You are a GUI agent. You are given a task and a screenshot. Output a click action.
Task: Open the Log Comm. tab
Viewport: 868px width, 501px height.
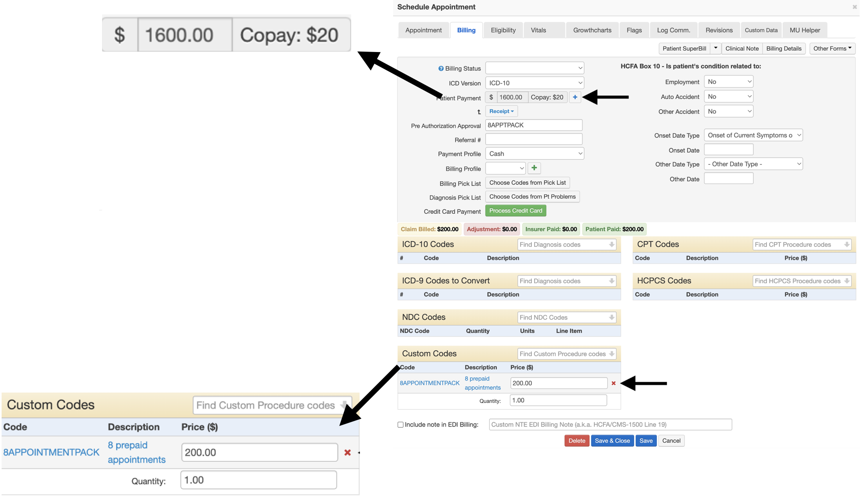[673, 30]
